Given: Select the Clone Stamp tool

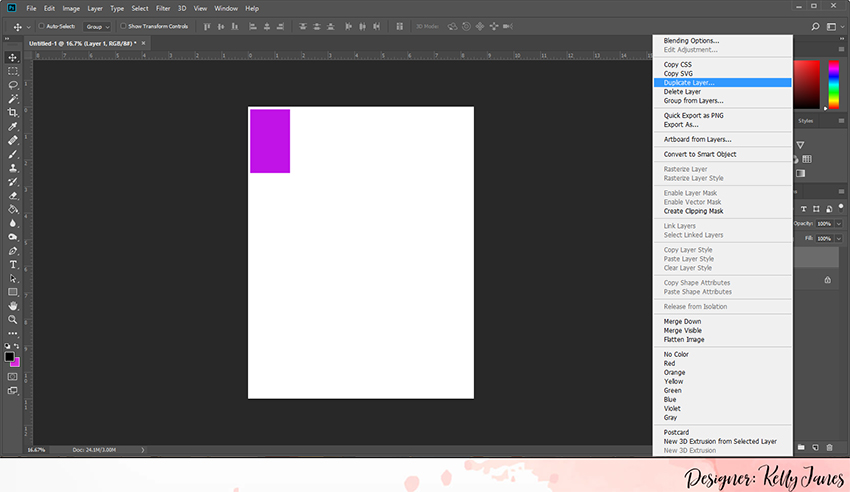Looking at the screenshot, I should pos(12,168).
